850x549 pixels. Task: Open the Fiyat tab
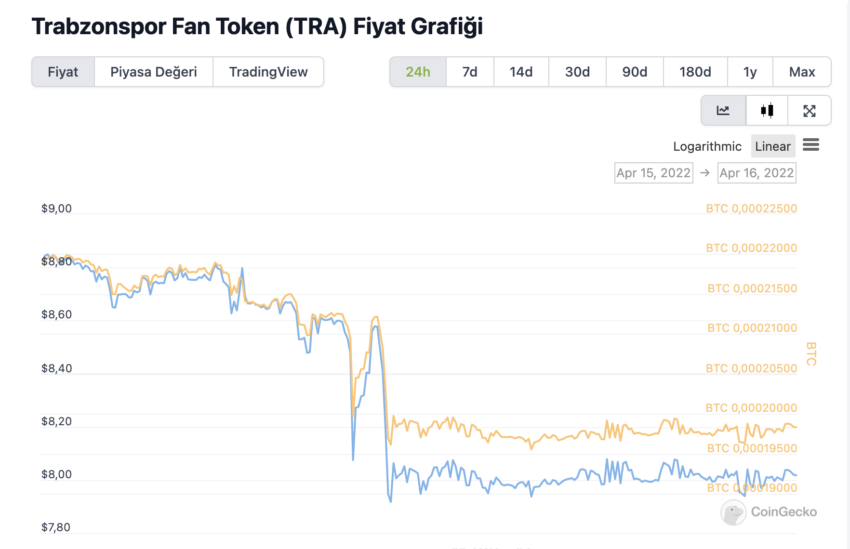pyautogui.click(x=63, y=72)
